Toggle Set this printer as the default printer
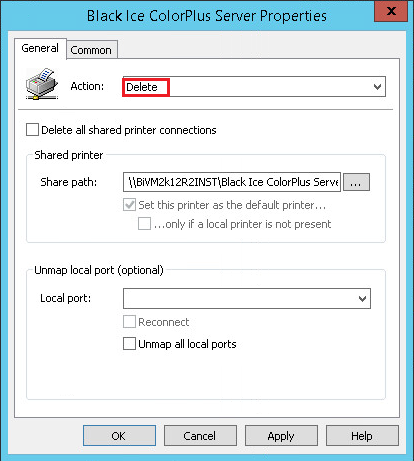 coord(129,205)
